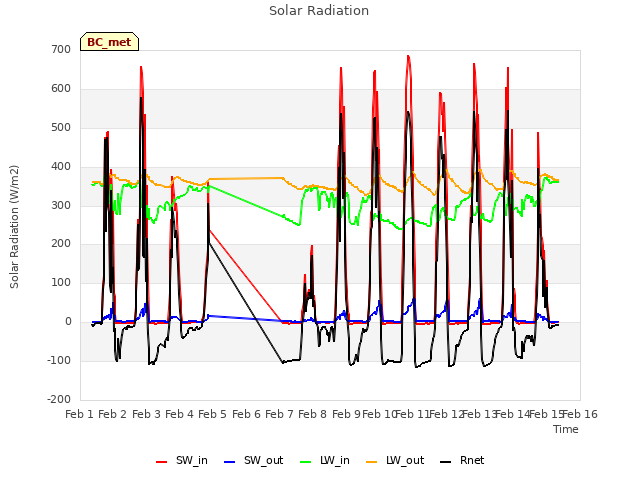Screen dimensions: 640x480
Task: Click the 700 y-axis label
Action: [x=61, y=50]
